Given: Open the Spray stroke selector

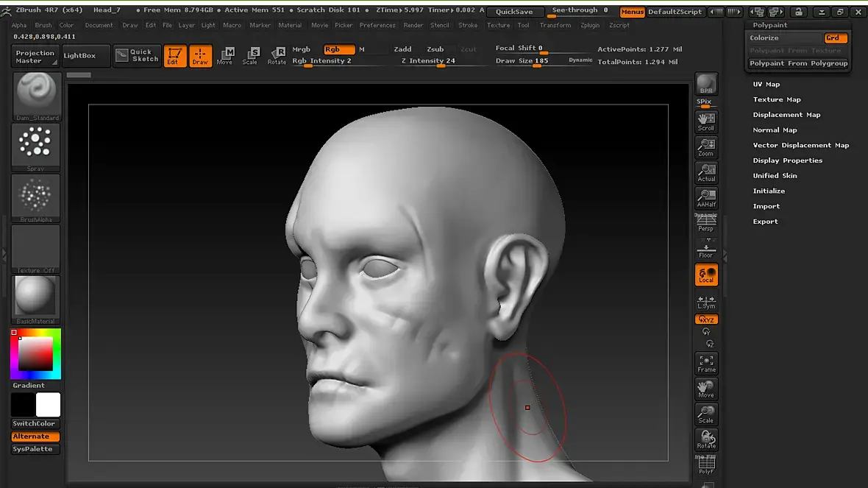Looking at the screenshot, I should [36, 147].
